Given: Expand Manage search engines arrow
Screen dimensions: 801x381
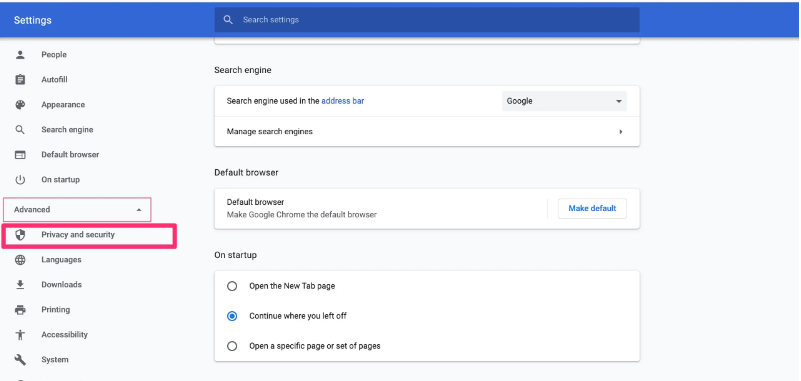Looking at the screenshot, I should tap(621, 132).
